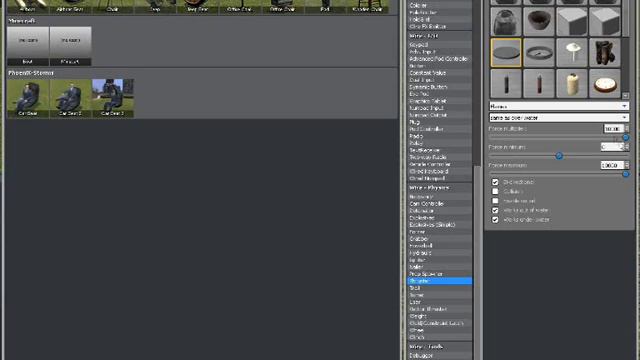Screen dimensions: 640x360
Task: Select the Constant Value tool
Action: click(x=440, y=73)
